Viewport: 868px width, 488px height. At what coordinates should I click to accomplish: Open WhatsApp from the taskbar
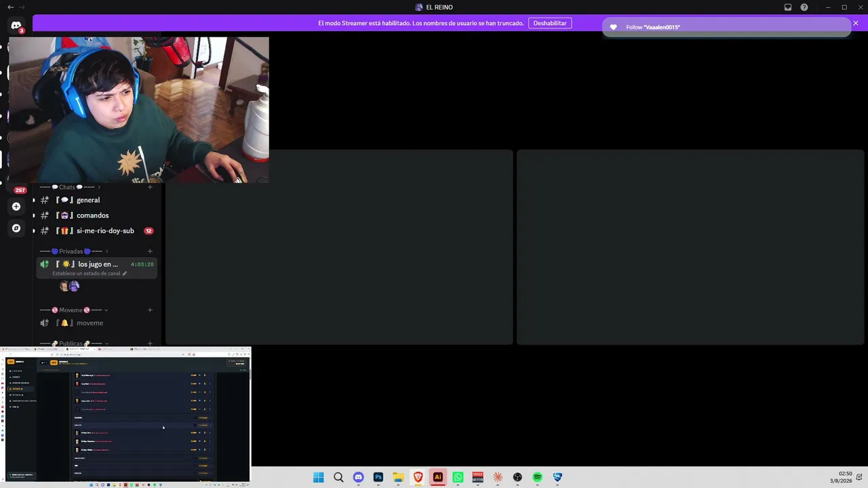(x=458, y=477)
